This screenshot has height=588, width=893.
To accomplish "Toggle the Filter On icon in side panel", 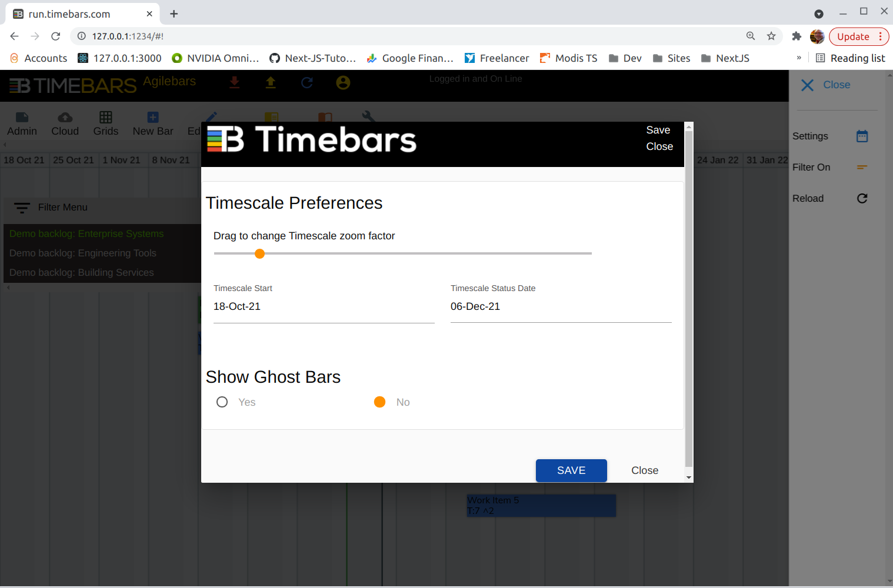I will (x=862, y=168).
